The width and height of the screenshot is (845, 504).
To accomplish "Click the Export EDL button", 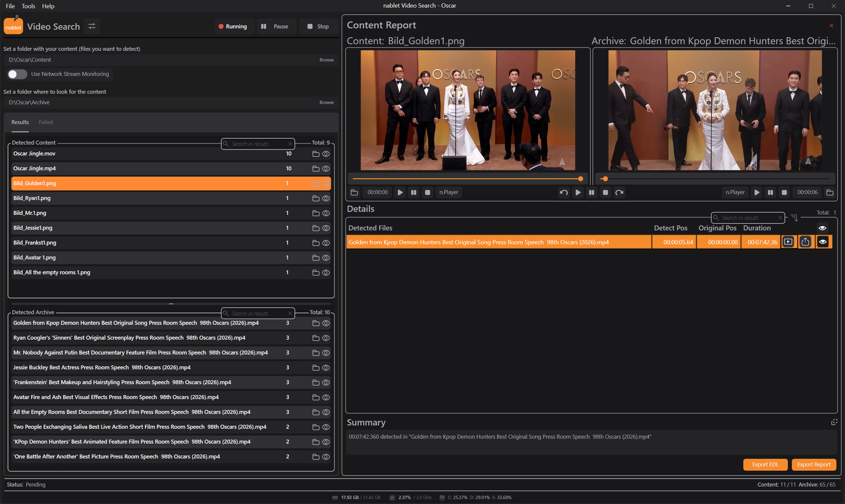I will pyautogui.click(x=765, y=464).
